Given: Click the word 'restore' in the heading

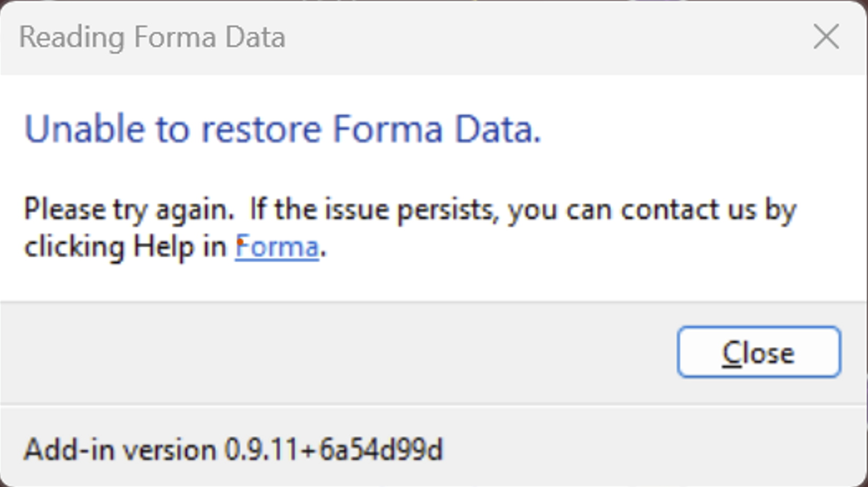Looking at the screenshot, I should coord(261,129).
